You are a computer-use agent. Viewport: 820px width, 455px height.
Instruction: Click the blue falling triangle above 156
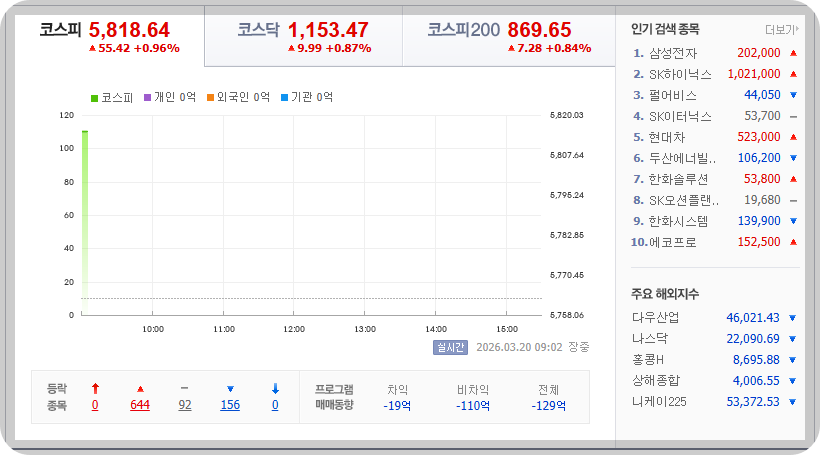(x=230, y=389)
